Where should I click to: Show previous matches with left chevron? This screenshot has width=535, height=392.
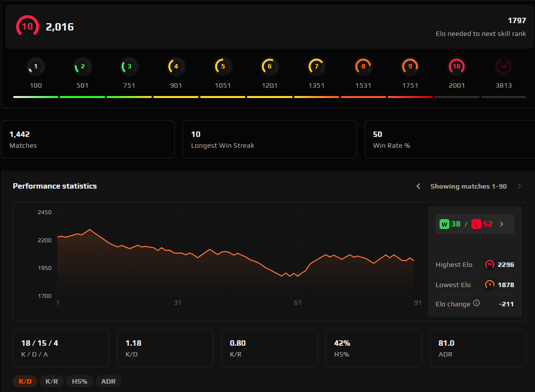click(x=418, y=186)
